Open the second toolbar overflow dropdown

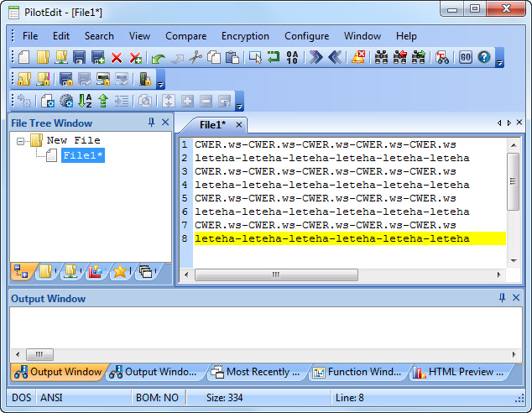[x=160, y=81]
